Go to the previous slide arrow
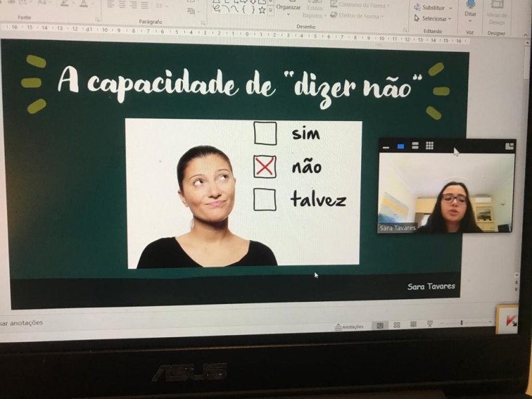Image resolution: width=532 pixels, height=399 pixels. pyautogui.click(x=517, y=282)
